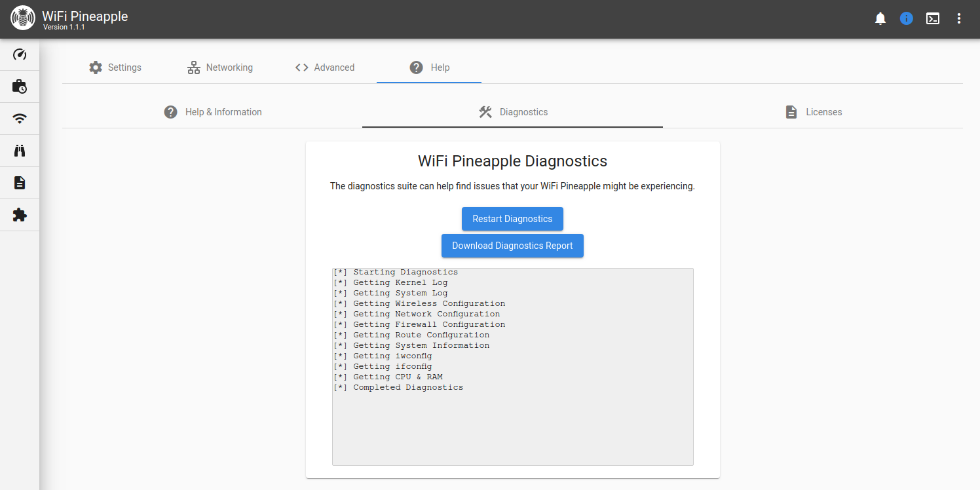Click the diagnostics suite description sentence
This screenshot has width=980, height=490.
(512, 186)
